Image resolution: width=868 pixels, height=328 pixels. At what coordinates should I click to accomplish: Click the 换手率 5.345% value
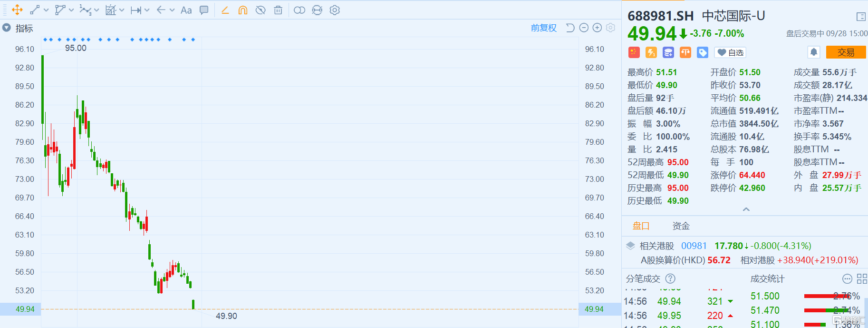coord(837,137)
